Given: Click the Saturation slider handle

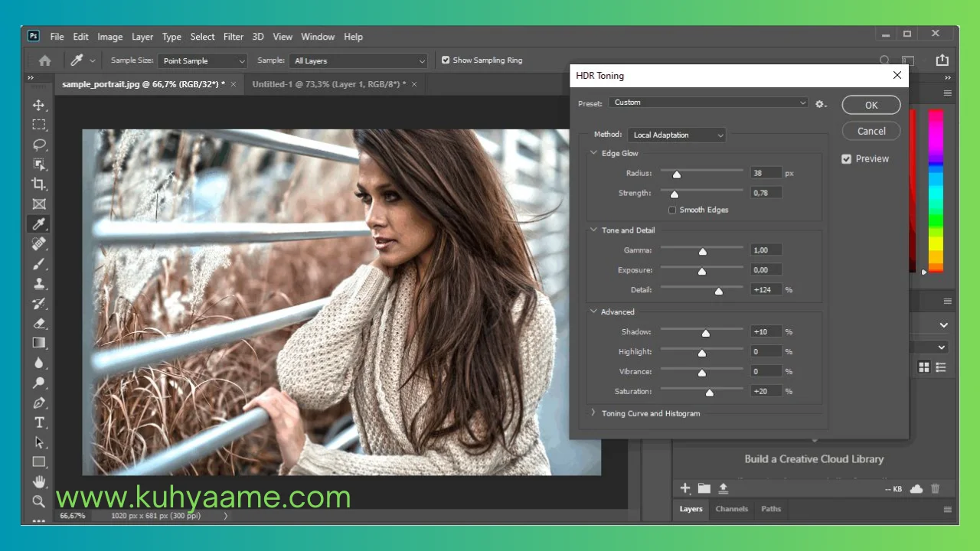Looking at the screenshot, I should [710, 393].
